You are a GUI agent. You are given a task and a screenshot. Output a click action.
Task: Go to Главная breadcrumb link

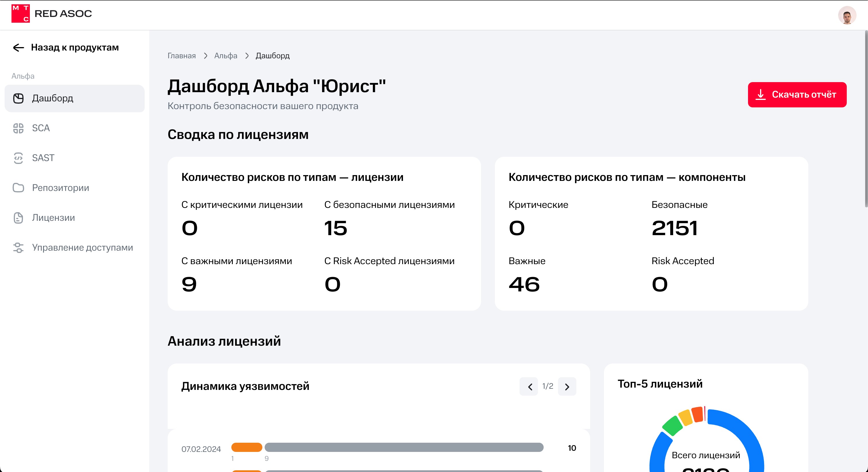click(182, 56)
